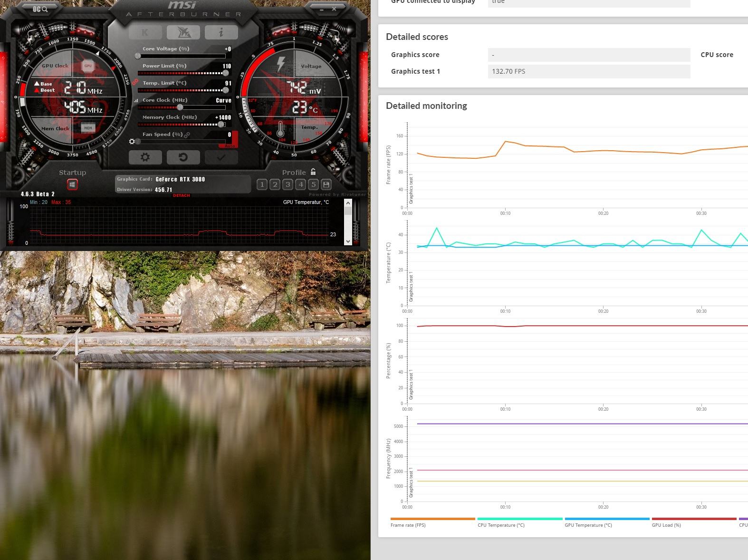Click the Core Clock slider handle
This screenshot has height=560, width=748.
(x=180, y=107)
